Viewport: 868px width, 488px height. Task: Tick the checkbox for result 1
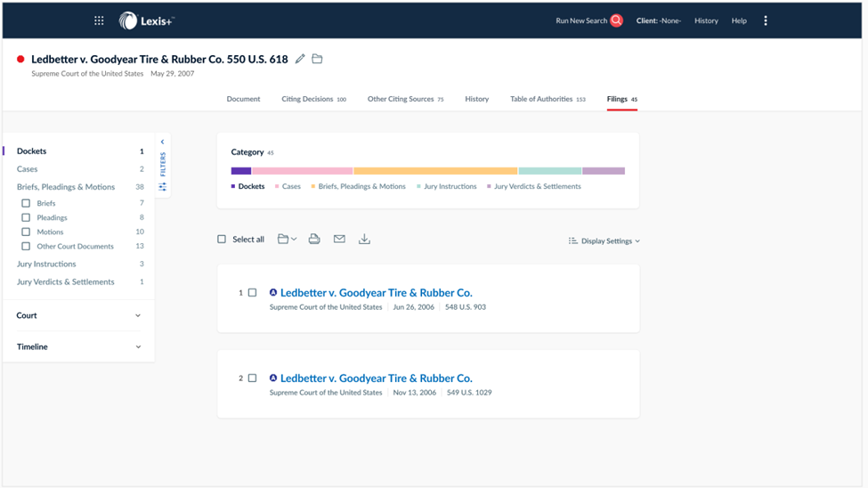(x=253, y=292)
